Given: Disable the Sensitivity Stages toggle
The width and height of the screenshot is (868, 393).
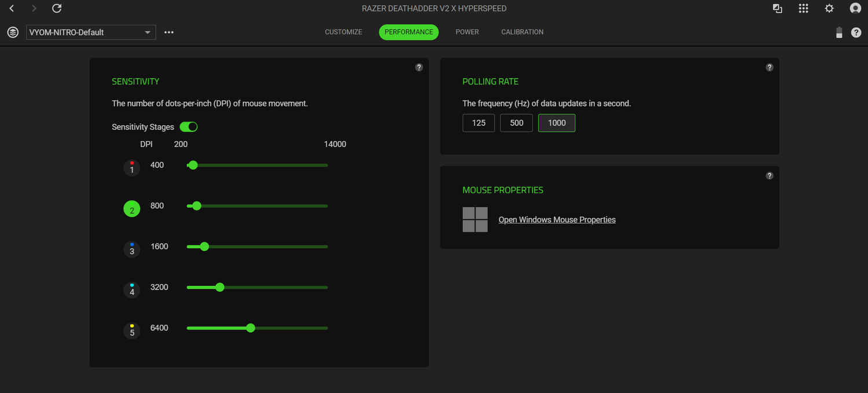Looking at the screenshot, I should [x=189, y=127].
